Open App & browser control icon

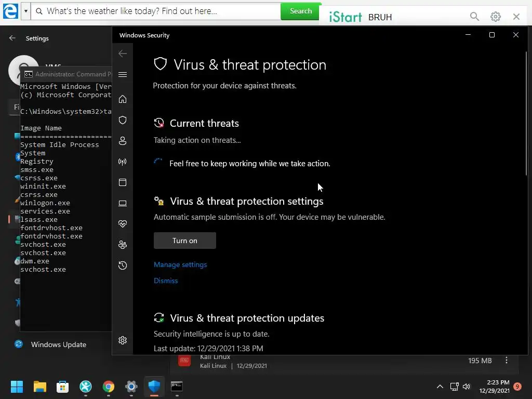[123, 182]
